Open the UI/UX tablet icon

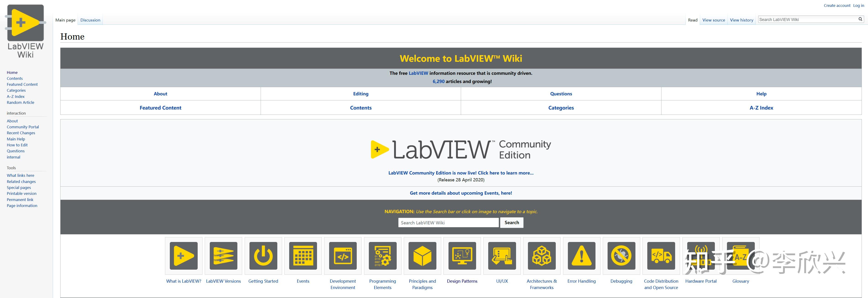coord(502,256)
